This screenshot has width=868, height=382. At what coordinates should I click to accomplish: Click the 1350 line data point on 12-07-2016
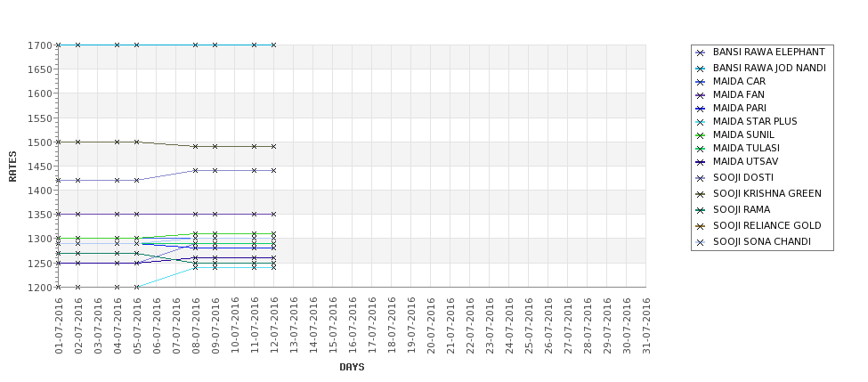(x=273, y=214)
